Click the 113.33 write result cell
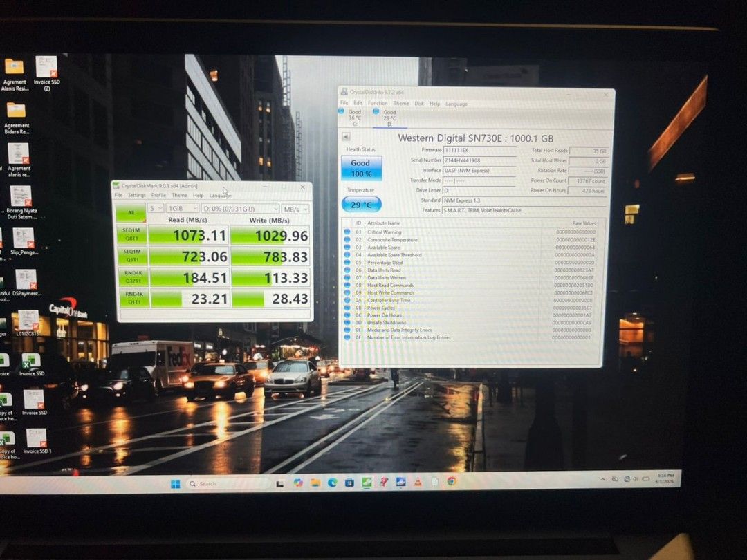This screenshot has height=560, width=747. [270, 278]
